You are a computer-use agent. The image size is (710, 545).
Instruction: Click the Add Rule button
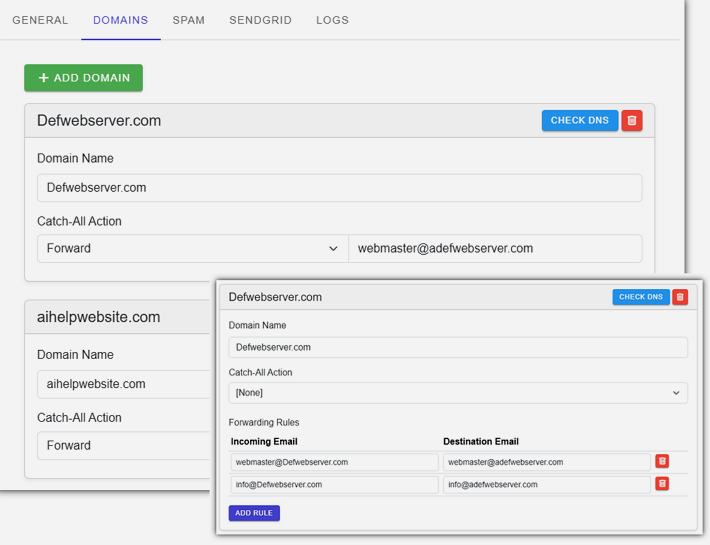point(254,513)
